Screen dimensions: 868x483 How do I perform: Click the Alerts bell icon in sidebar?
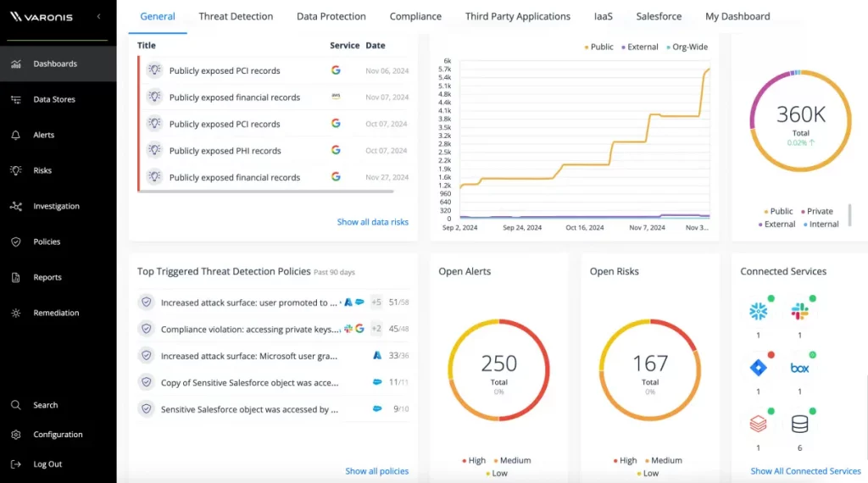click(x=15, y=135)
